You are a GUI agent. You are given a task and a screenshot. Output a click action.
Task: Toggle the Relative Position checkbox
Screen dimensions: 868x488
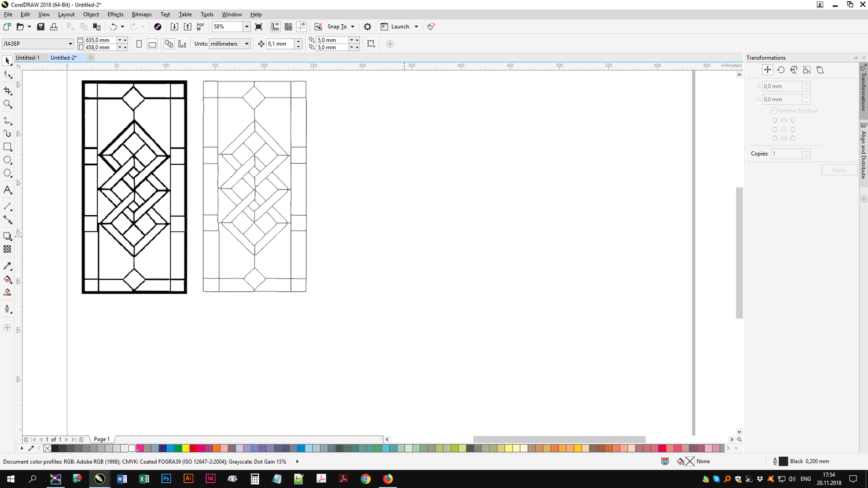774,110
